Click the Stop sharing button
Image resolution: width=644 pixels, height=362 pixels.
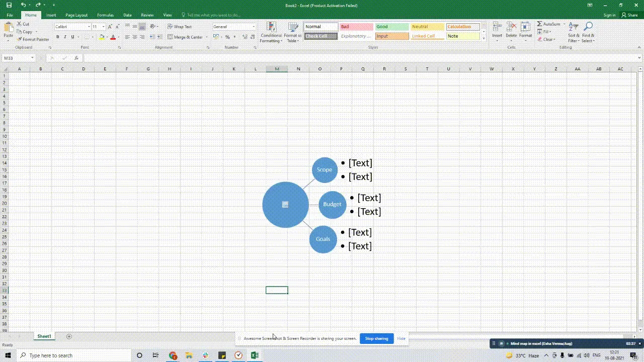point(376,338)
